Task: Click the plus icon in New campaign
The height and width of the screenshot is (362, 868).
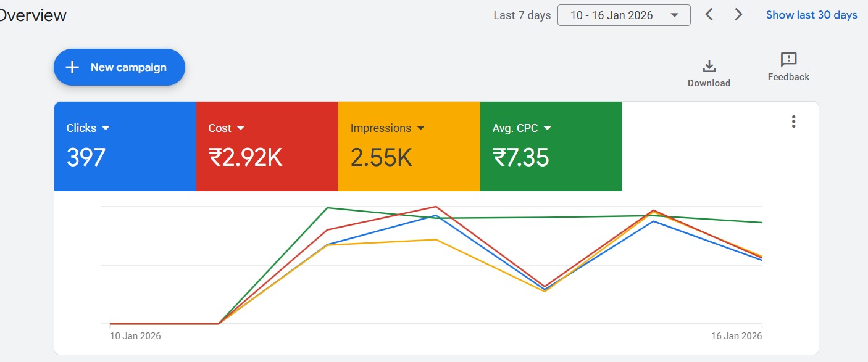Action: [x=72, y=67]
